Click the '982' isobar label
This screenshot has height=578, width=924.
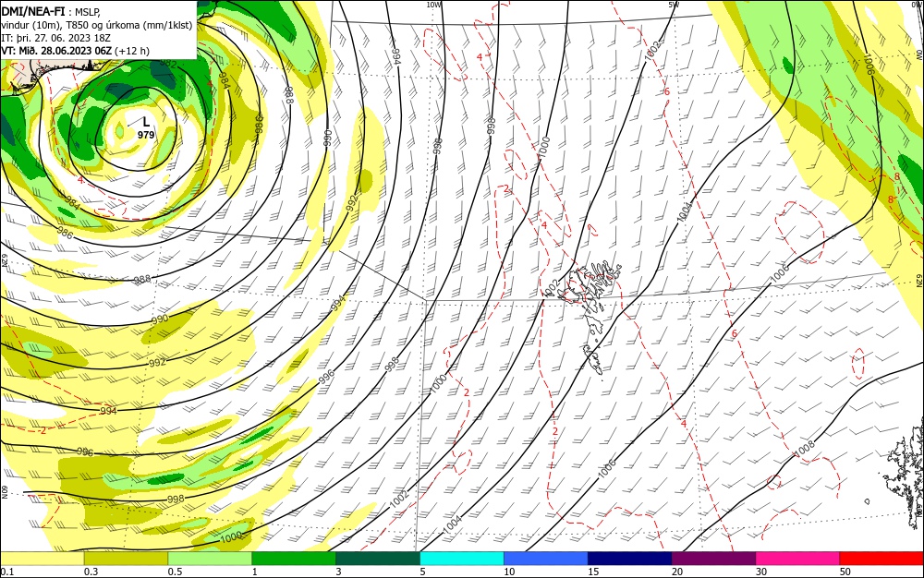pyautogui.click(x=168, y=64)
